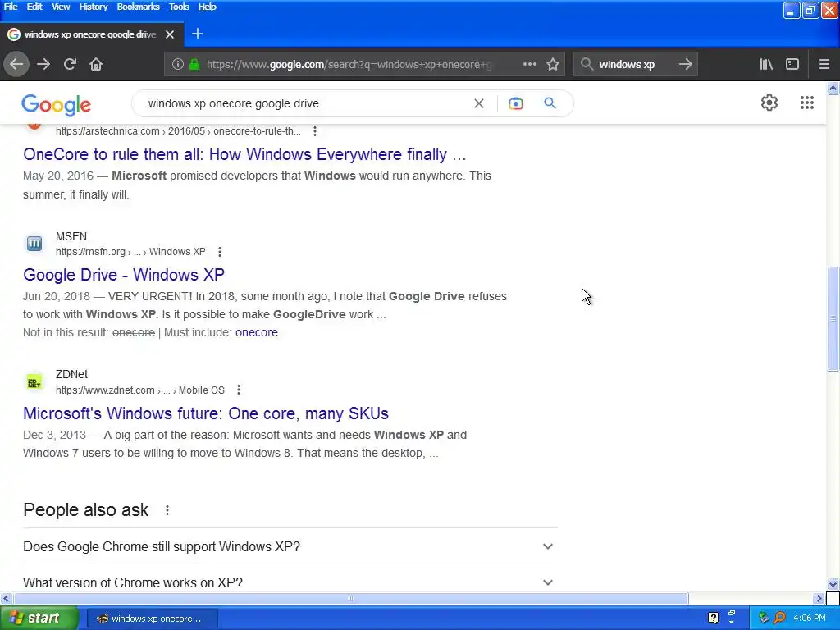Open the Help menu

[207, 7]
